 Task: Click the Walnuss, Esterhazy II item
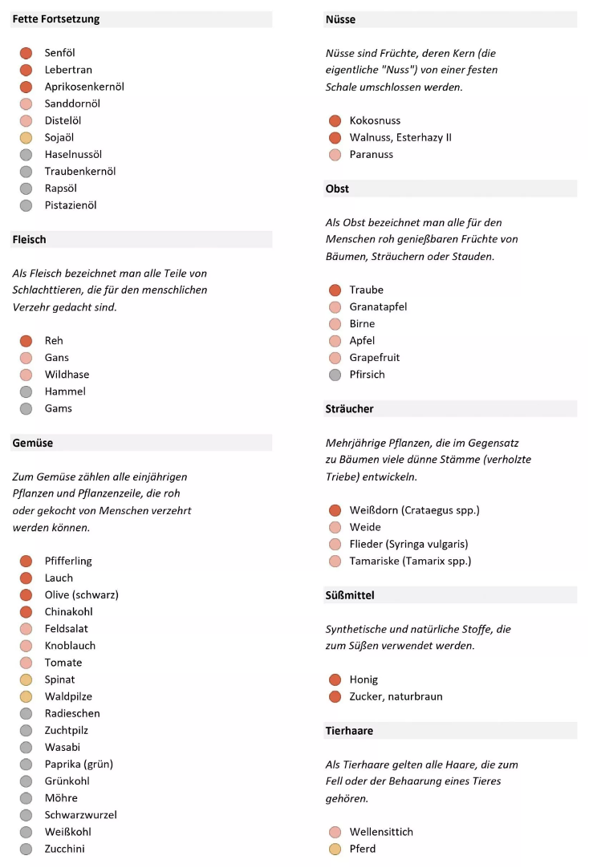[x=400, y=138]
